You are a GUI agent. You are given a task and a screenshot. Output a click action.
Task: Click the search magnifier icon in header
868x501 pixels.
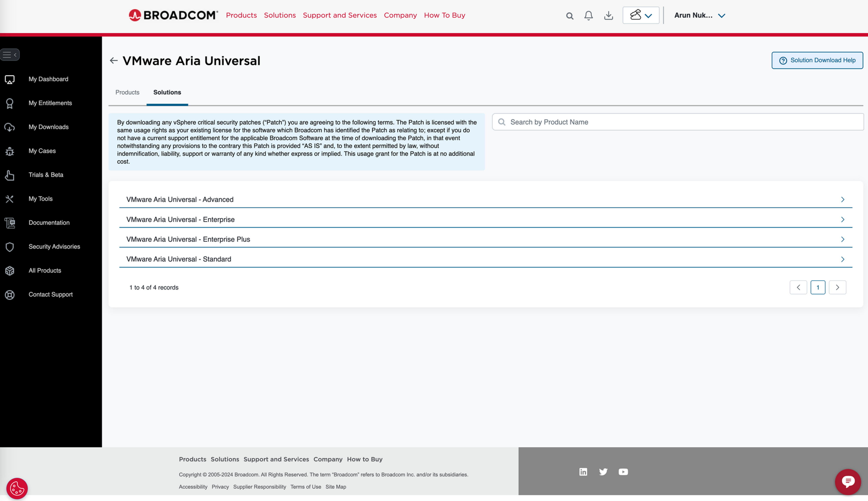[569, 15]
